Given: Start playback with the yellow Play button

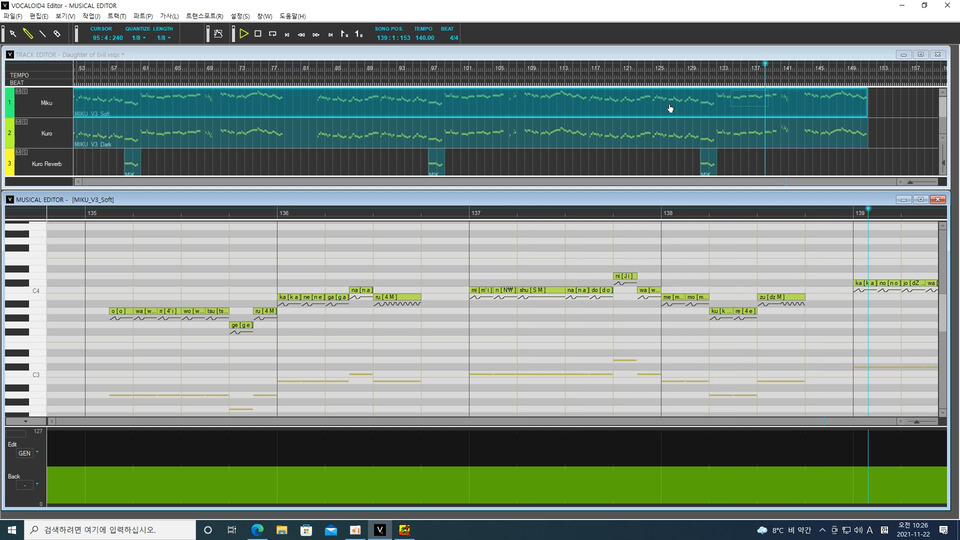Looking at the screenshot, I should point(244,34).
